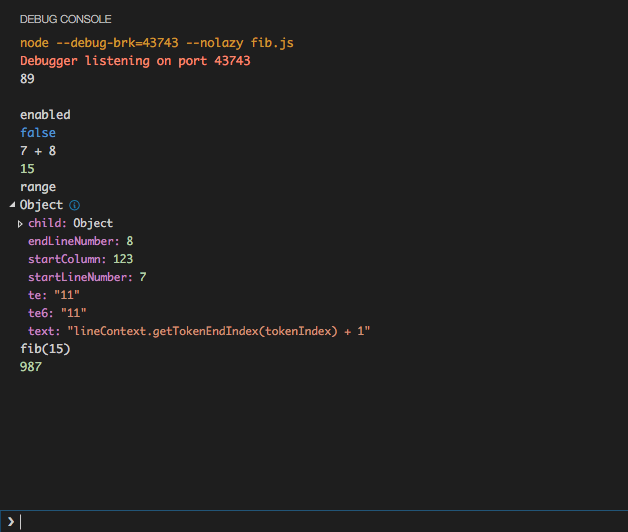Click the '7 + 8' expression
This screenshot has width=628, height=532.
[x=38, y=151]
